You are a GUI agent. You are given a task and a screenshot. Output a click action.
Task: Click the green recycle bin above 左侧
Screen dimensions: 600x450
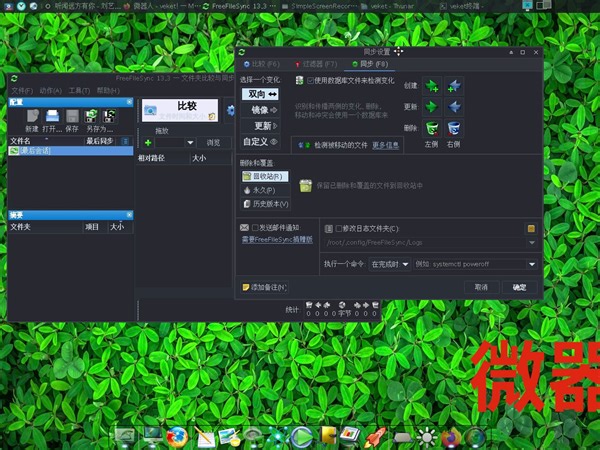(x=432, y=128)
